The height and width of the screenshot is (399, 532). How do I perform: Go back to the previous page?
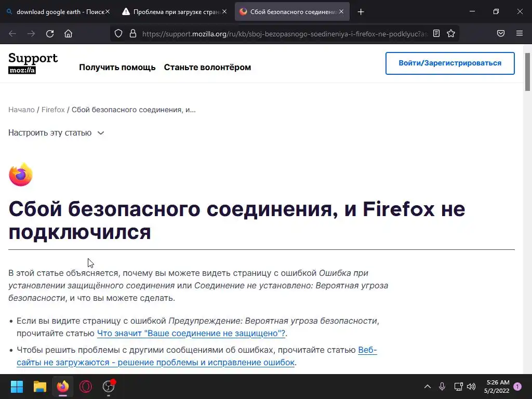coord(12,34)
